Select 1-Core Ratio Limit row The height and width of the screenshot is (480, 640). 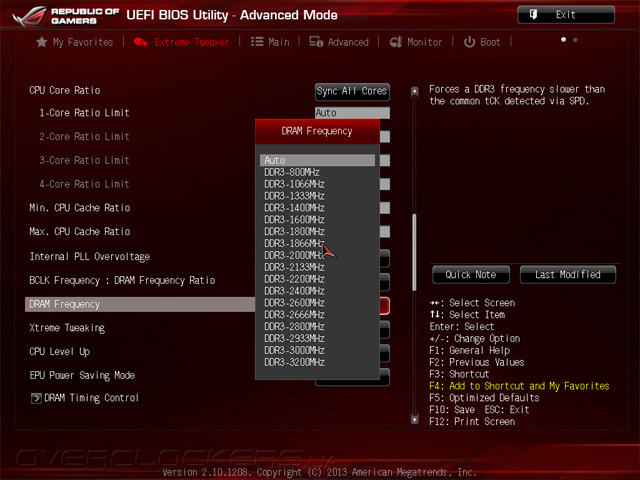coord(84,113)
